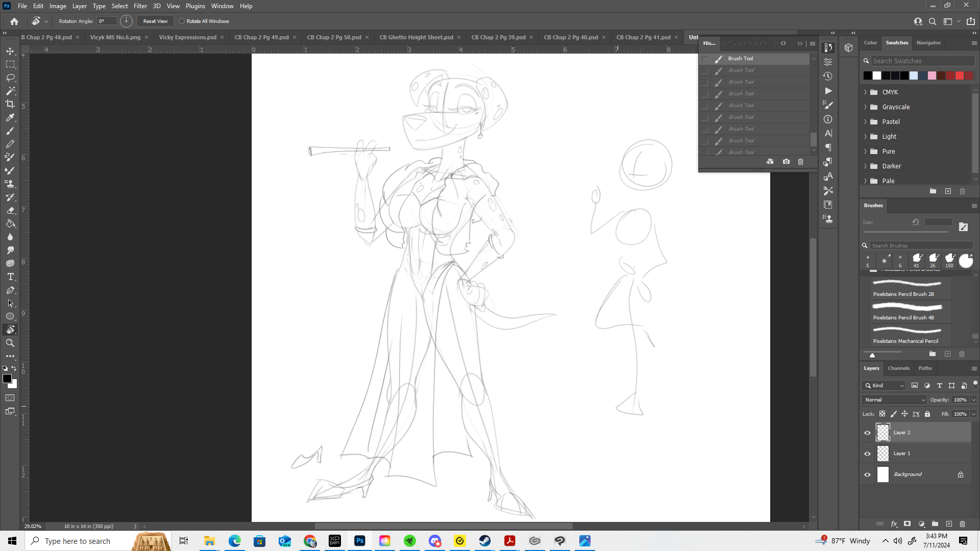
Task: Create new snapshot in History panel
Action: [x=786, y=162]
